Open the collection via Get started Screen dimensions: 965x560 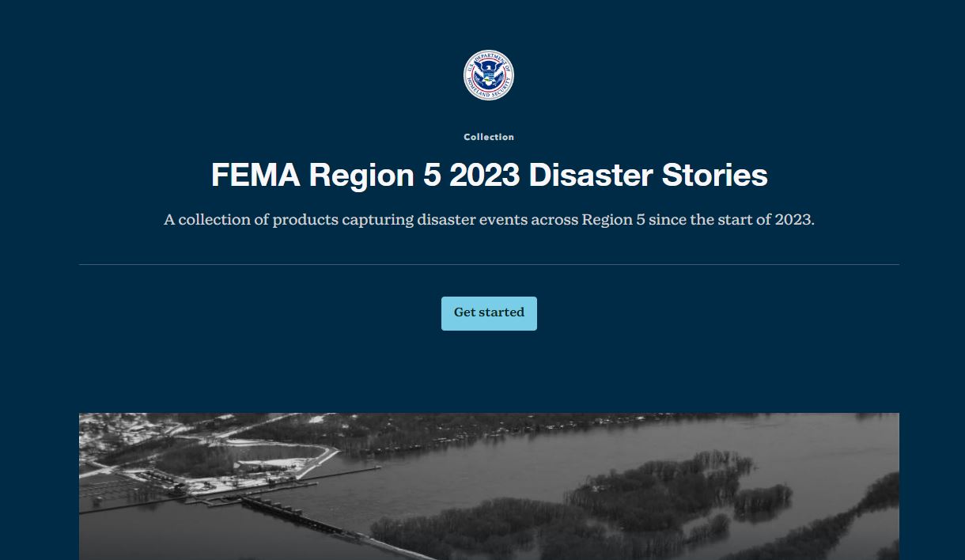pyautogui.click(x=489, y=312)
